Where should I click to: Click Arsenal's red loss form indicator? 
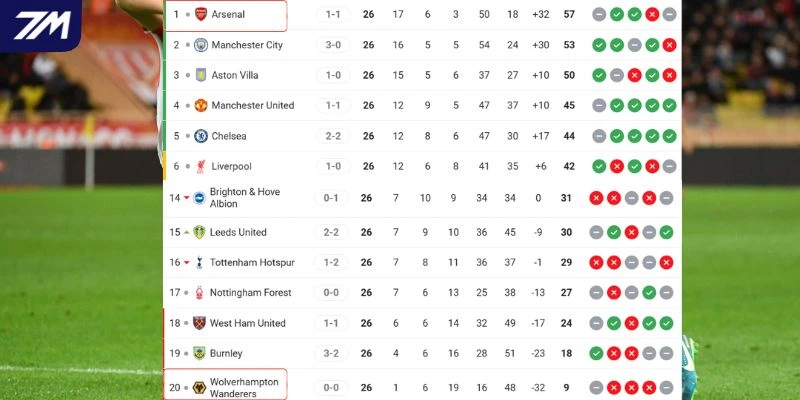click(x=651, y=15)
